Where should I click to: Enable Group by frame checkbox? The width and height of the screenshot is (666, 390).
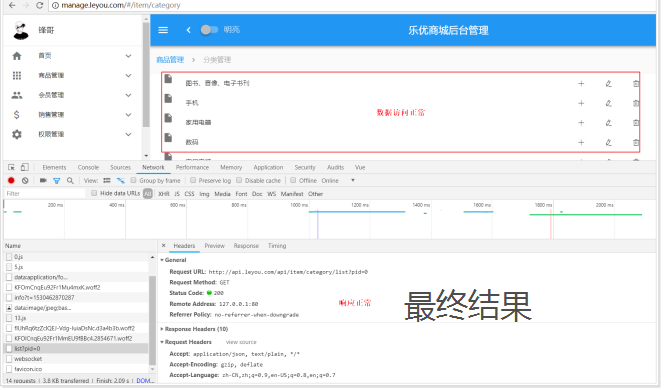pyautogui.click(x=133, y=180)
